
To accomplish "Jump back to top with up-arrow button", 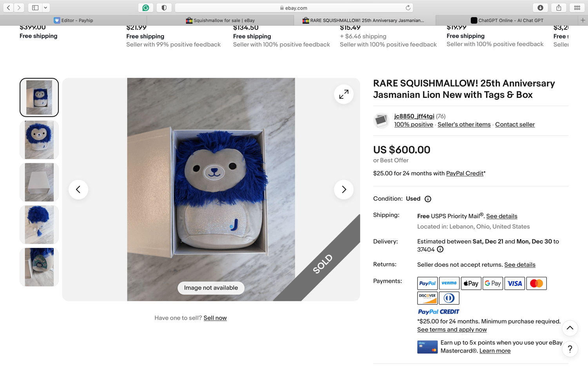I will (x=570, y=328).
